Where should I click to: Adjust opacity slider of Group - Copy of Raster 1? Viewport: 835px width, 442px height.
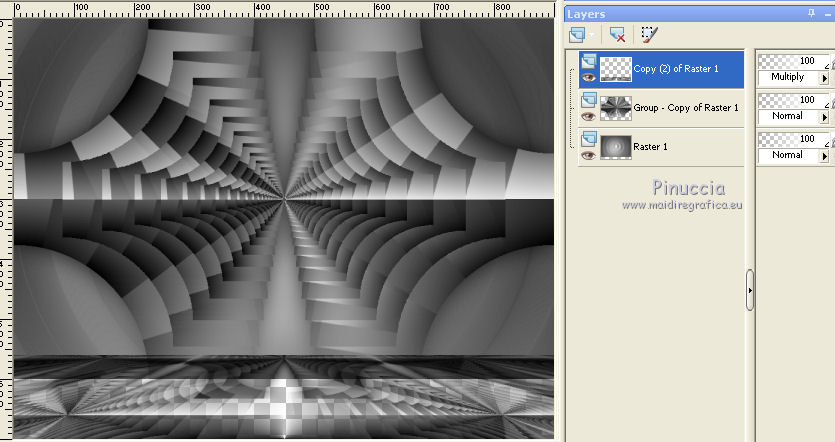point(793,100)
